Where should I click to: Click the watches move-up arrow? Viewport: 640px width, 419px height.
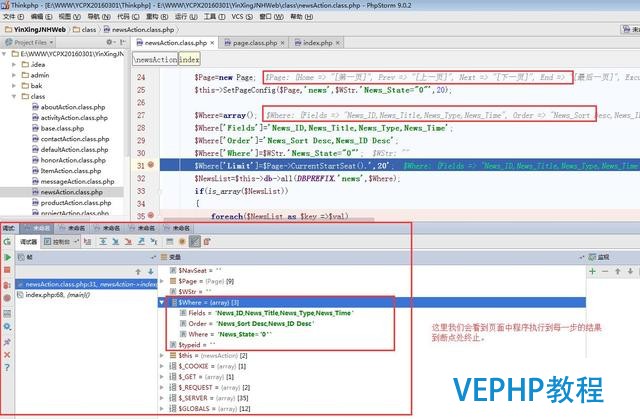pos(618,271)
